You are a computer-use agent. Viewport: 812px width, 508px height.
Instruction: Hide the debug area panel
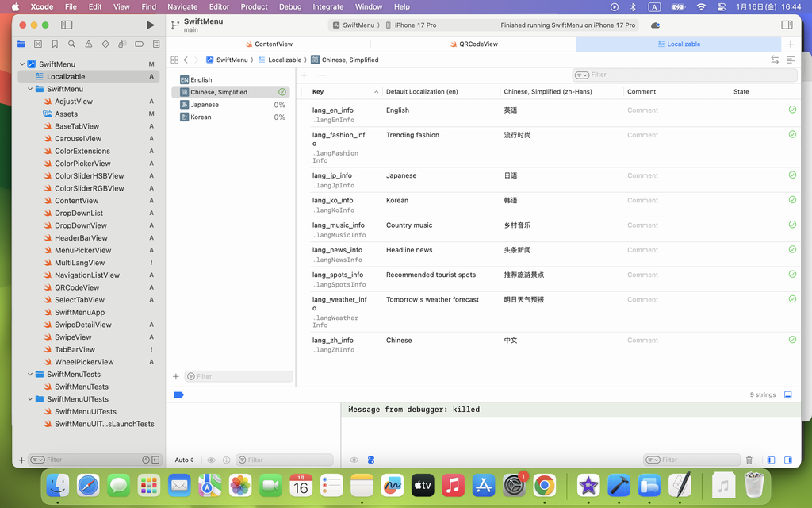787,394
